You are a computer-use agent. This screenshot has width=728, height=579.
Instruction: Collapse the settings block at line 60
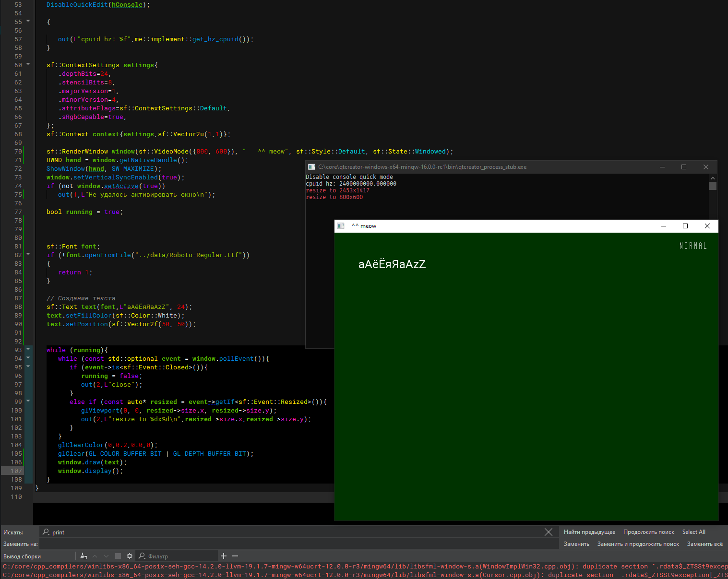(28, 64)
